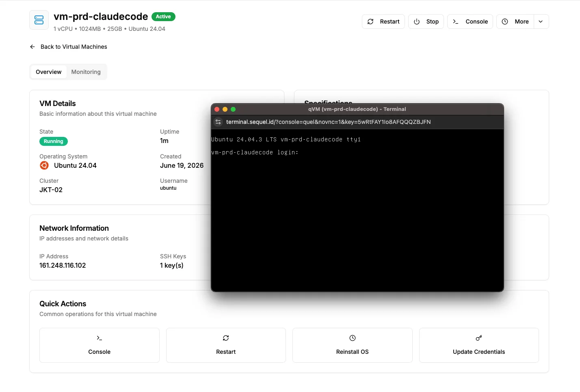Click the Restart quick action card
Screen dimensions: 580x392
coord(226,345)
